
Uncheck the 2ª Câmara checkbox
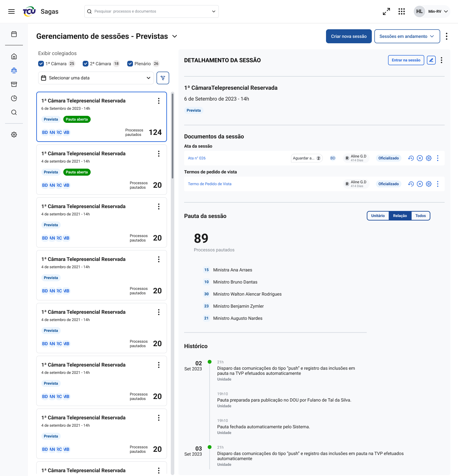pos(86,64)
